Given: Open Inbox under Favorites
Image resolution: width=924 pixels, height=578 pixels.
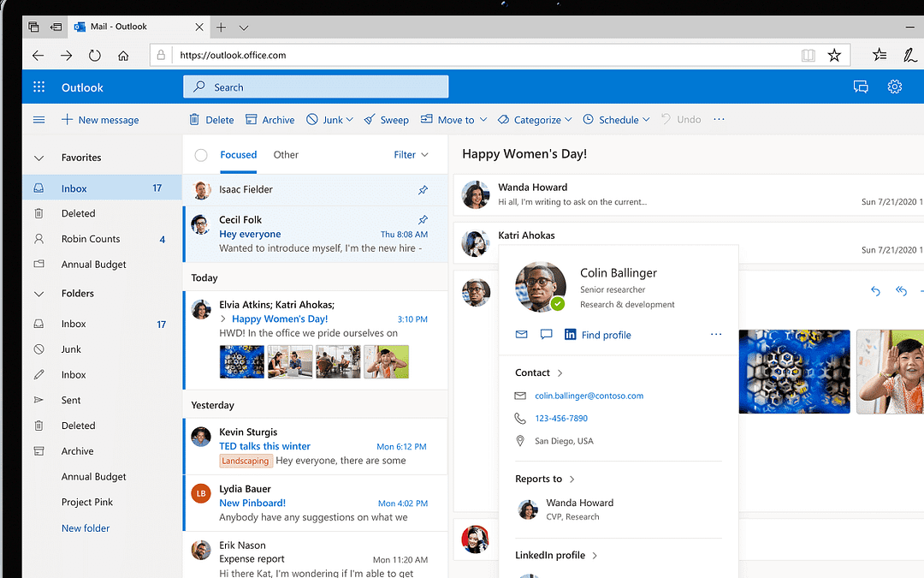Looking at the screenshot, I should click(x=102, y=188).
